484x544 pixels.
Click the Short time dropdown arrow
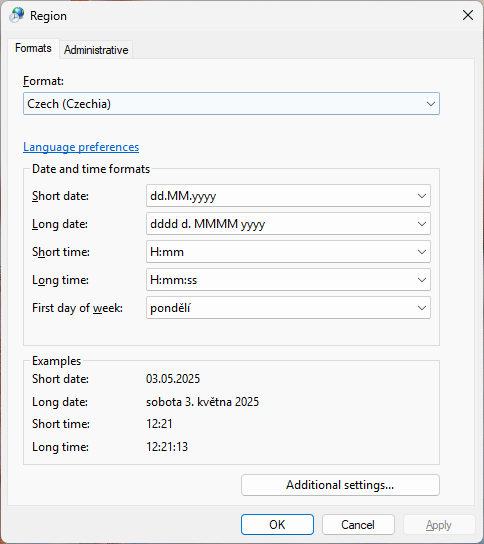click(422, 252)
